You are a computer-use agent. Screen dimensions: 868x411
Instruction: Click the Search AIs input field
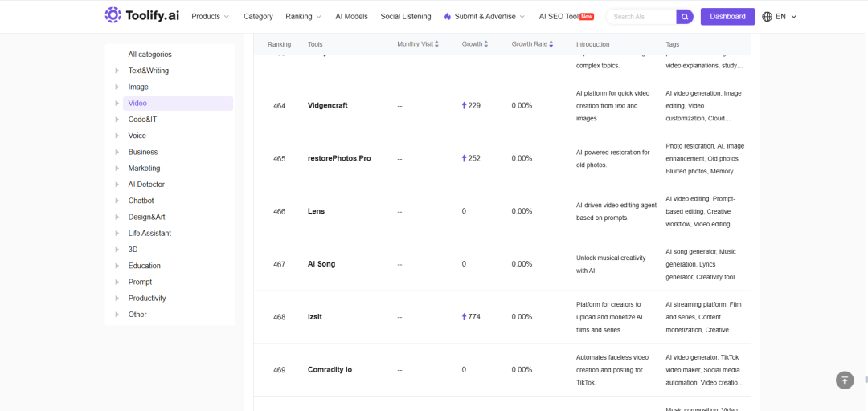pyautogui.click(x=642, y=17)
